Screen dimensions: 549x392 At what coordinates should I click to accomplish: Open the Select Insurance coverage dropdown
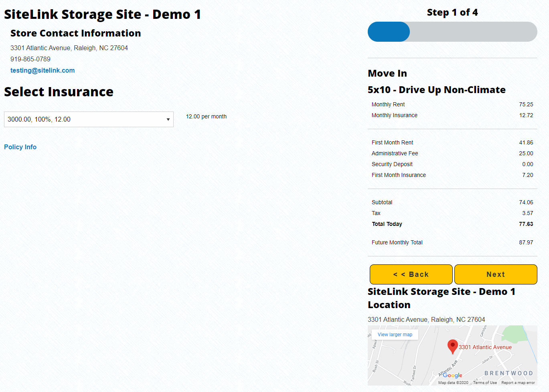tap(89, 120)
